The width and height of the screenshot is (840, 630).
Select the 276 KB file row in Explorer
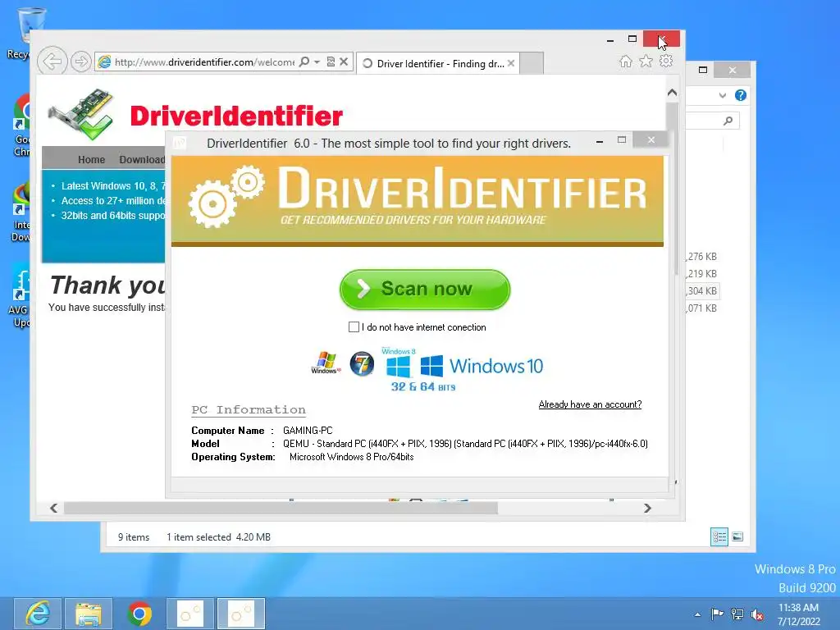(x=702, y=257)
